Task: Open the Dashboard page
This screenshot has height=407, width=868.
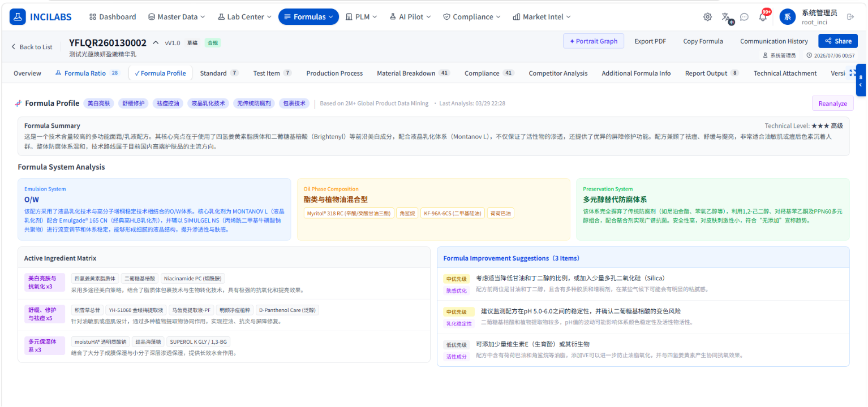Action: point(113,17)
